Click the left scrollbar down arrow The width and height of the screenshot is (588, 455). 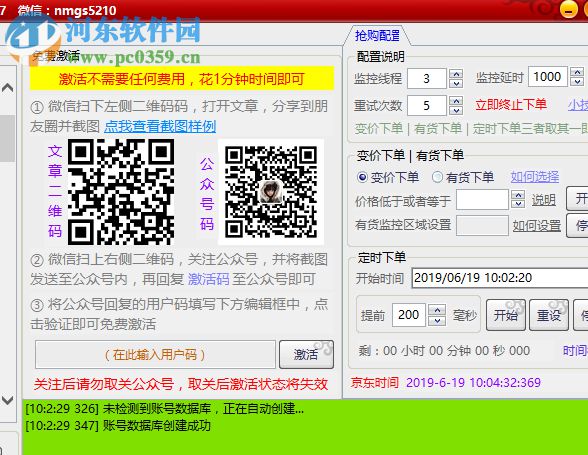tap(8, 400)
